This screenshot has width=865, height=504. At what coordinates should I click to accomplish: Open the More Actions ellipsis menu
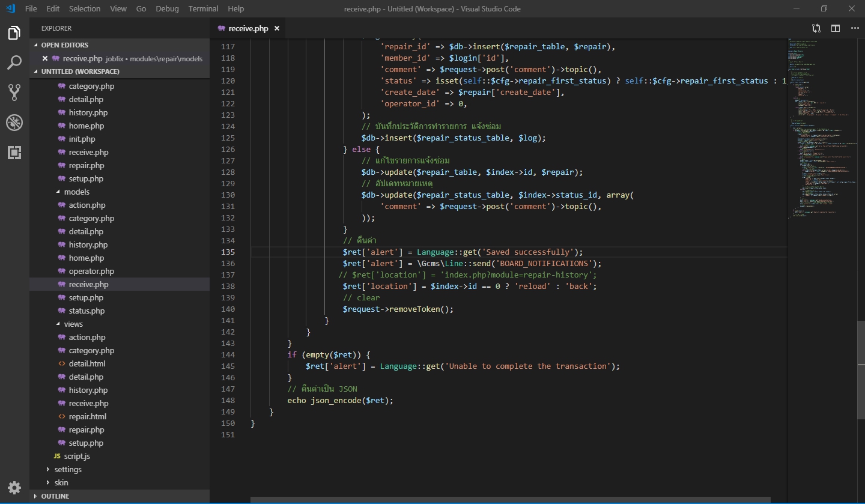pos(855,28)
